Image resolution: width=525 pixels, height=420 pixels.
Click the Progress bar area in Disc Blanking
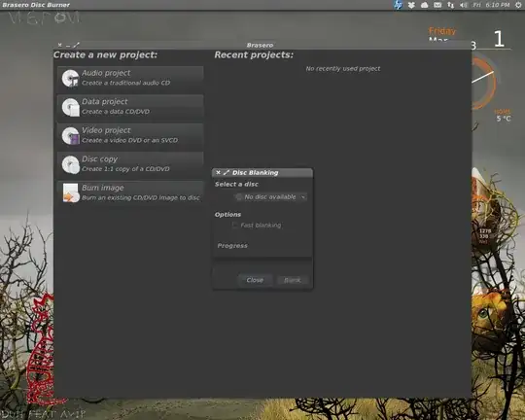[x=262, y=258]
